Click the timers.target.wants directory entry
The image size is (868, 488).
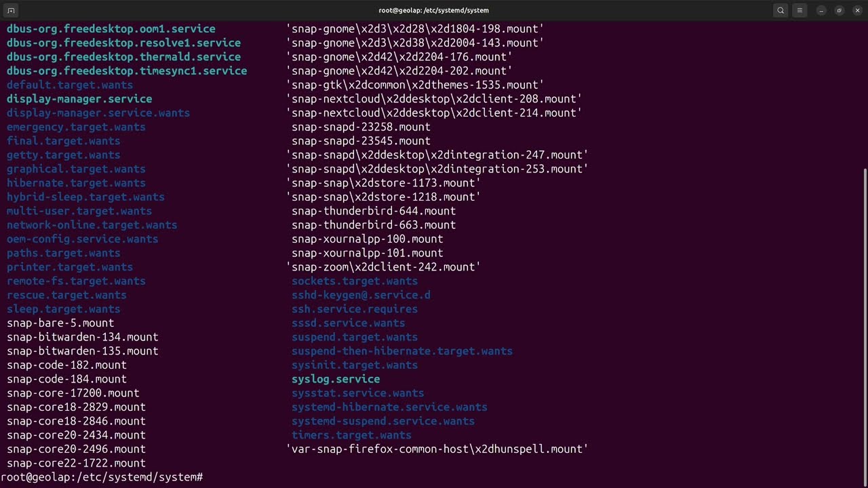click(351, 435)
